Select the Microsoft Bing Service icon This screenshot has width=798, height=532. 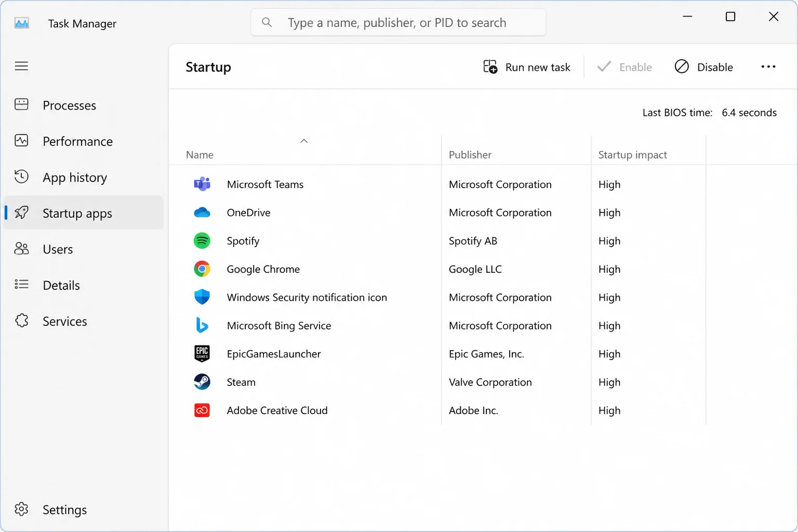(x=202, y=325)
